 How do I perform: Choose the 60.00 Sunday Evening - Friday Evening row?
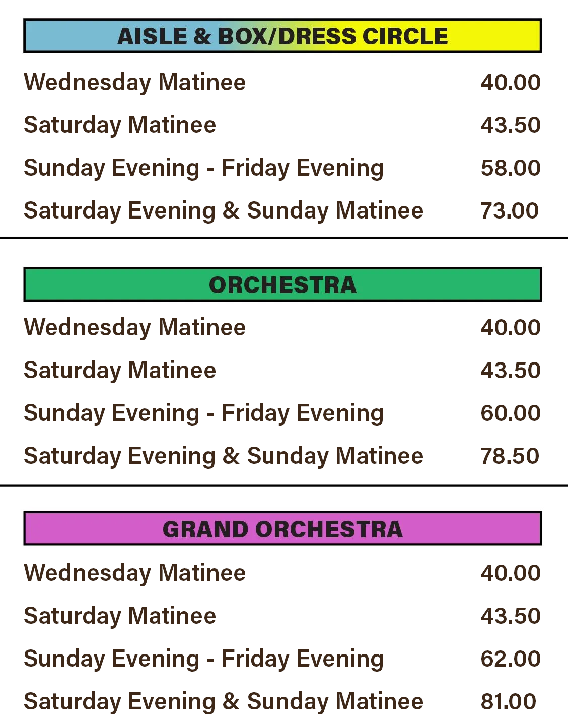tap(203, 413)
